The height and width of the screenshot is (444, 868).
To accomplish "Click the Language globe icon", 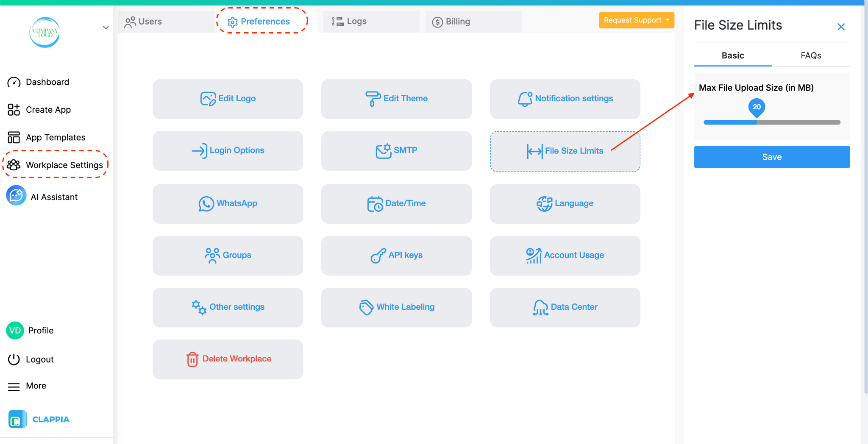I will pos(545,204).
